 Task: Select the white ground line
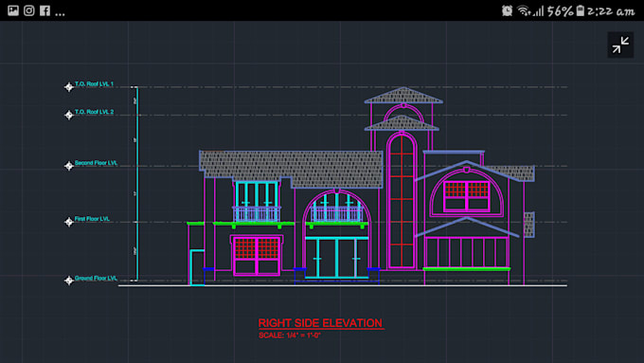343,285
